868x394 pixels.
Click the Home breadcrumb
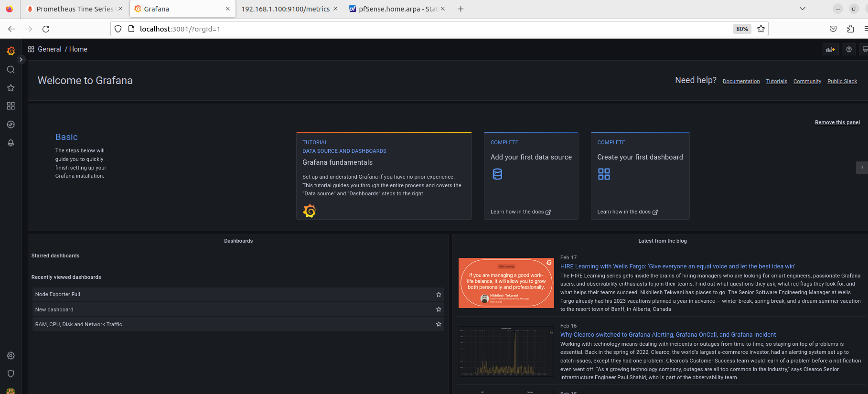[78, 49]
